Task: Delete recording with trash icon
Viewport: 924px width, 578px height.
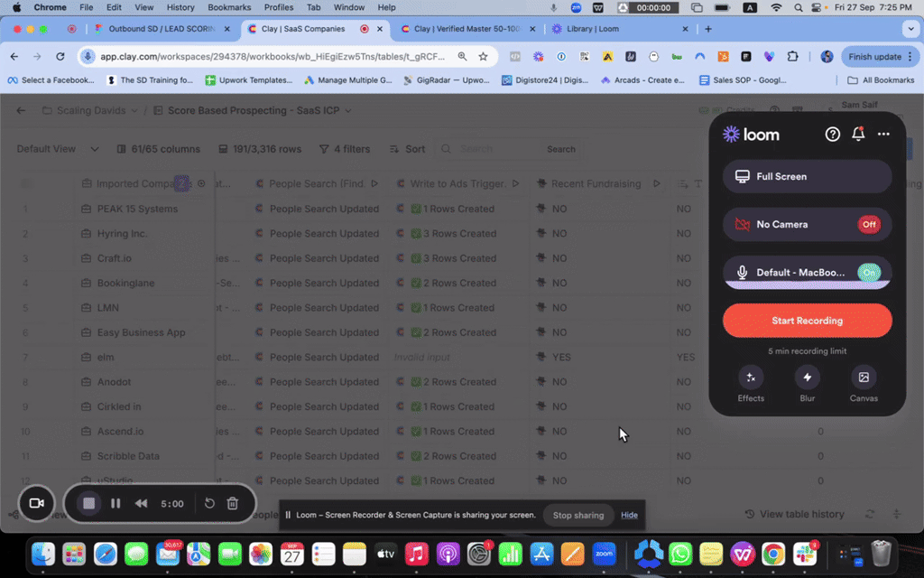Action: click(233, 503)
